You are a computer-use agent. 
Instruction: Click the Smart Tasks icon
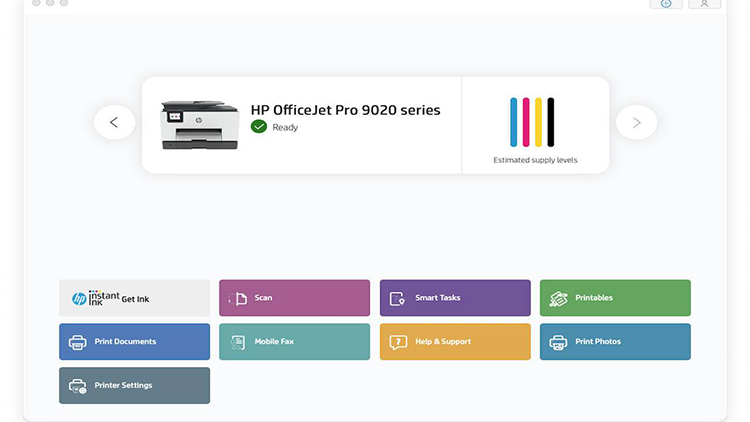[x=397, y=299]
